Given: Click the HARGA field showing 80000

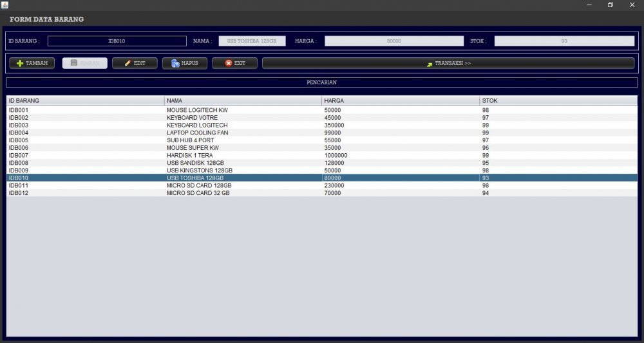Looking at the screenshot, I should (393, 41).
